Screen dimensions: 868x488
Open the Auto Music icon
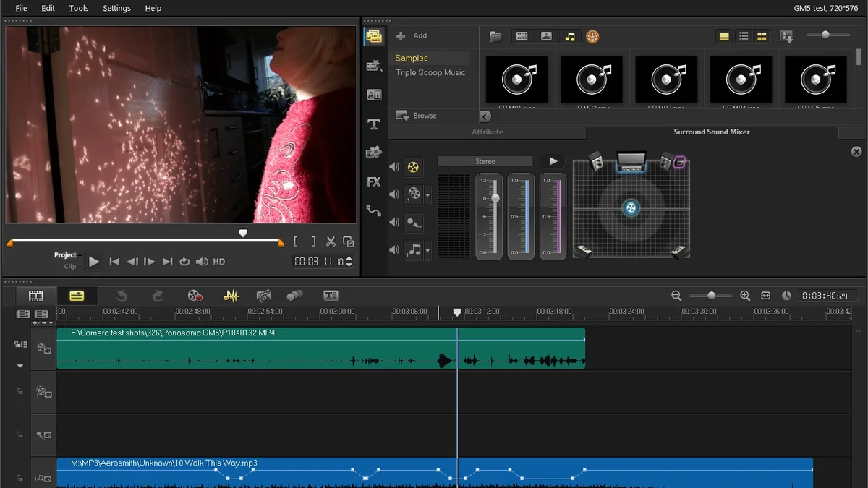tap(263, 295)
